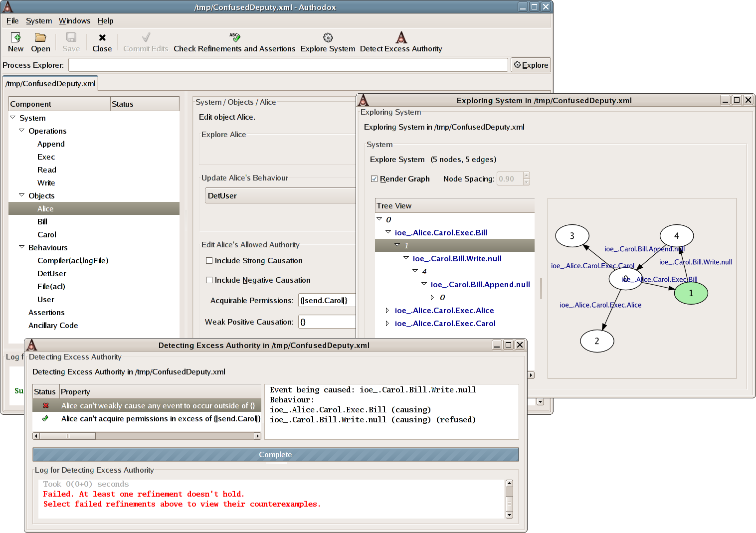This screenshot has height=533, width=756.
Task: Click the Component column header
Action: pos(59,104)
